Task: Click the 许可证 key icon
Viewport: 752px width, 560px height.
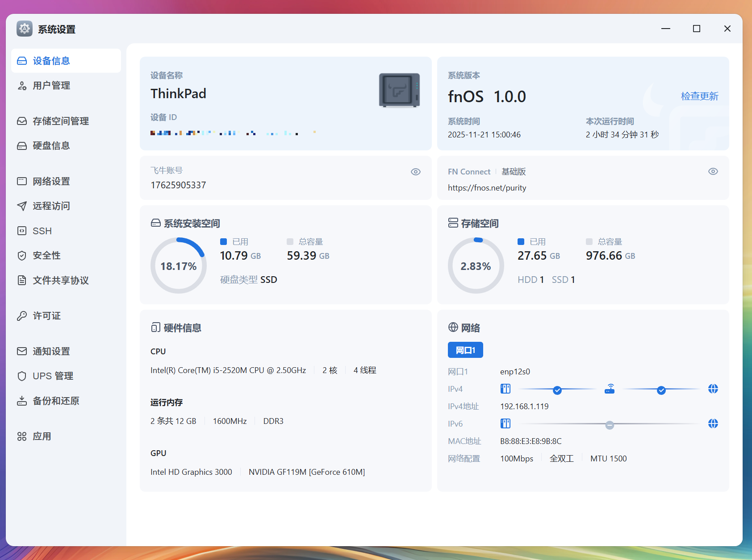Action: click(22, 316)
